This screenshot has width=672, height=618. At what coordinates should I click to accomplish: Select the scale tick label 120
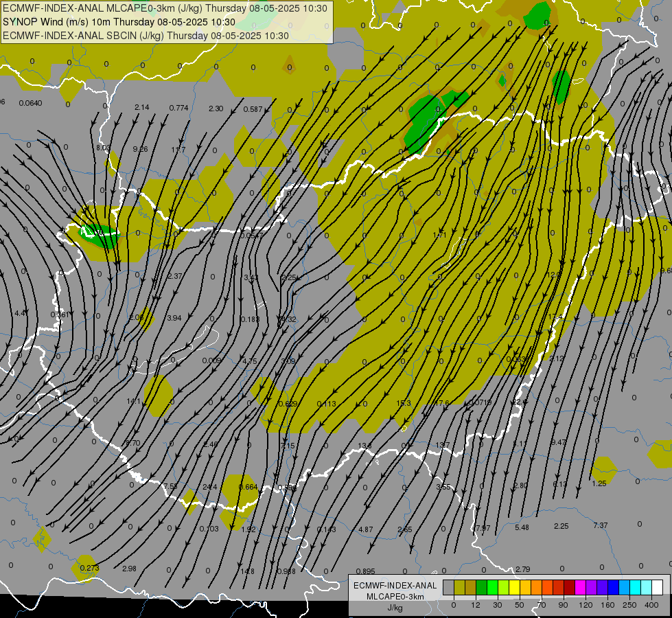click(x=586, y=605)
